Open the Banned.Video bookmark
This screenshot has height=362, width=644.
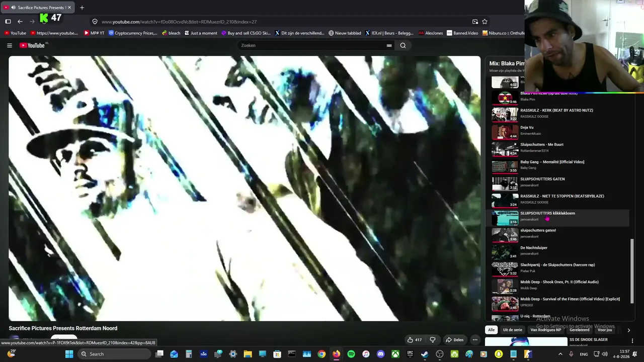[x=462, y=33]
